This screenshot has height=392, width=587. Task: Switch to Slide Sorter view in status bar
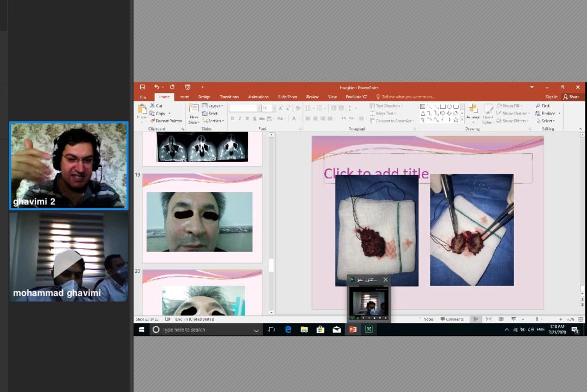coord(488,319)
